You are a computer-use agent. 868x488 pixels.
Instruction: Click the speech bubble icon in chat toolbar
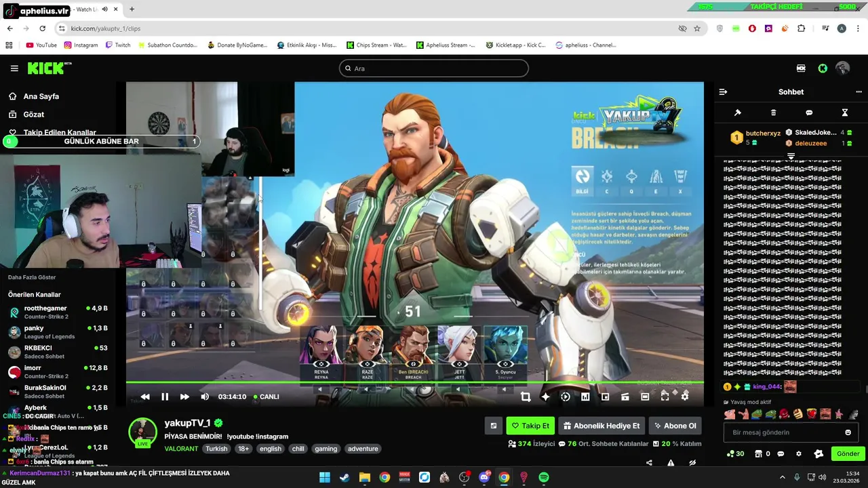tap(809, 113)
